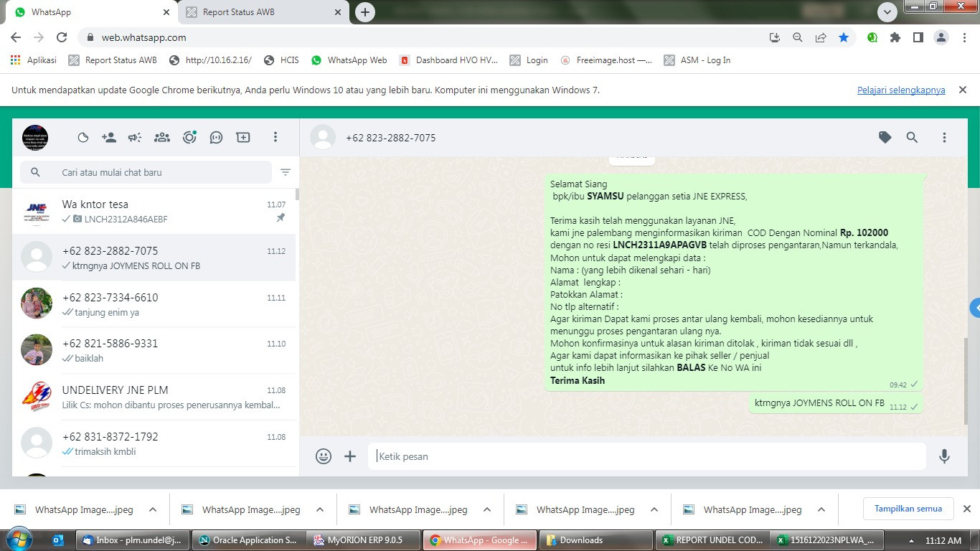Open the emoji picker
Screen dimensions: 980x551
324,456
